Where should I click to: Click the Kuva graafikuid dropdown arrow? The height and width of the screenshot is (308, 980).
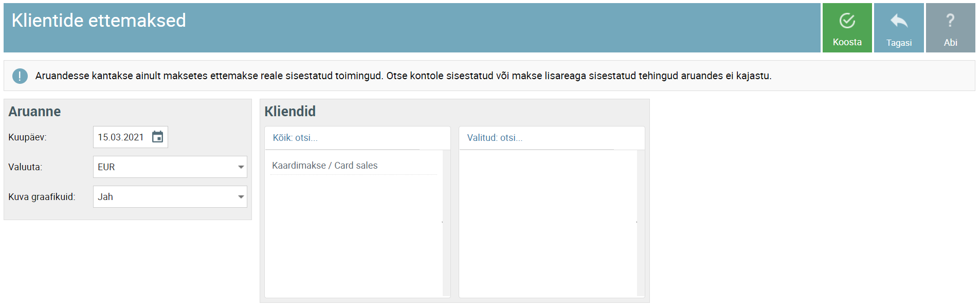pyautogui.click(x=241, y=197)
